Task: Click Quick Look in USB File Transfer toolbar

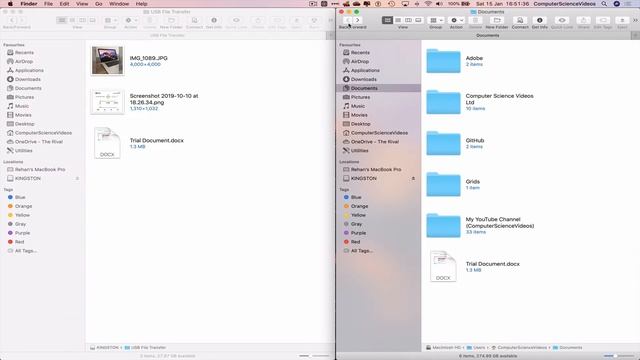Action: tap(236, 20)
